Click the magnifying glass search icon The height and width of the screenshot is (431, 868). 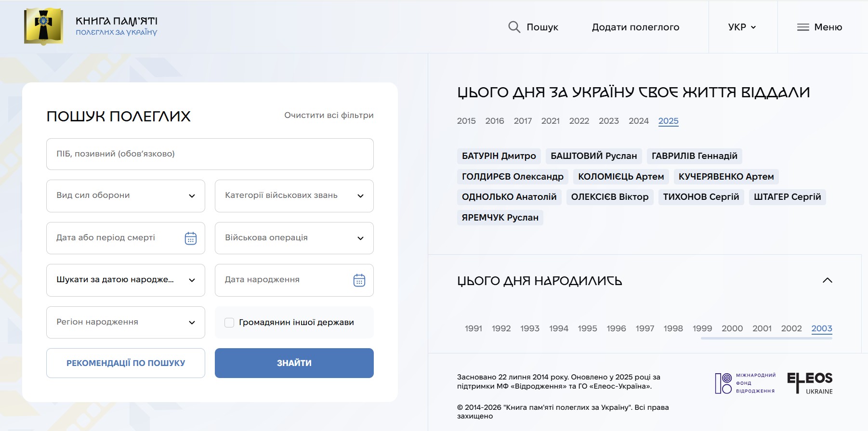pyautogui.click(x=514, y=27)
